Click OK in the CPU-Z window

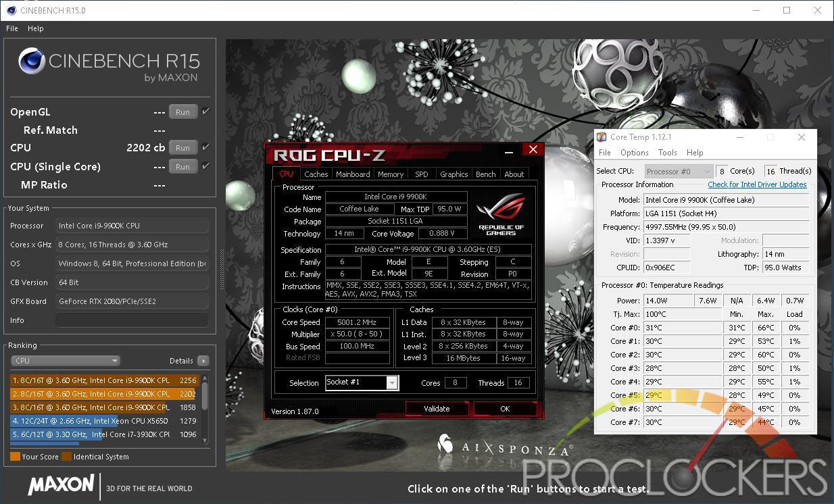coord(505,409)
